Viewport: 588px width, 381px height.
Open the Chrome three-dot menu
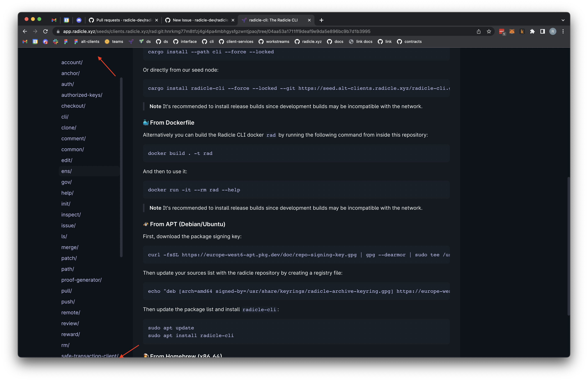563,31
